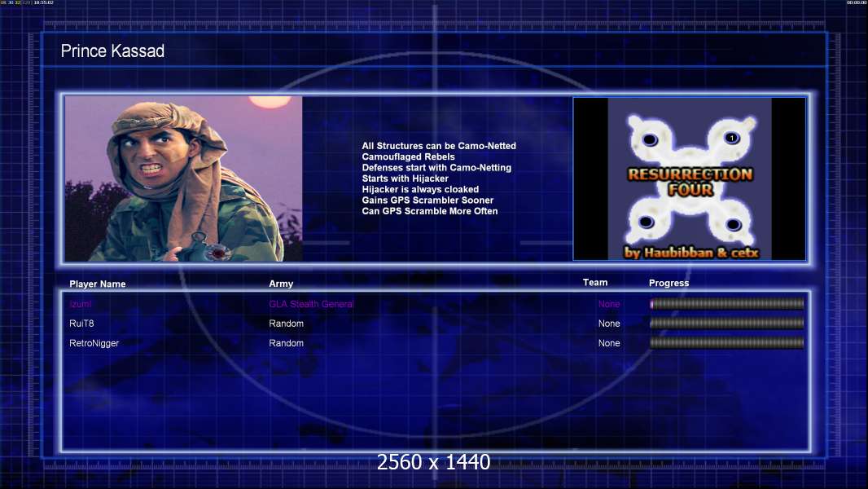Select player name "izumi"
The image size is (868, 489).
[81, 304]
